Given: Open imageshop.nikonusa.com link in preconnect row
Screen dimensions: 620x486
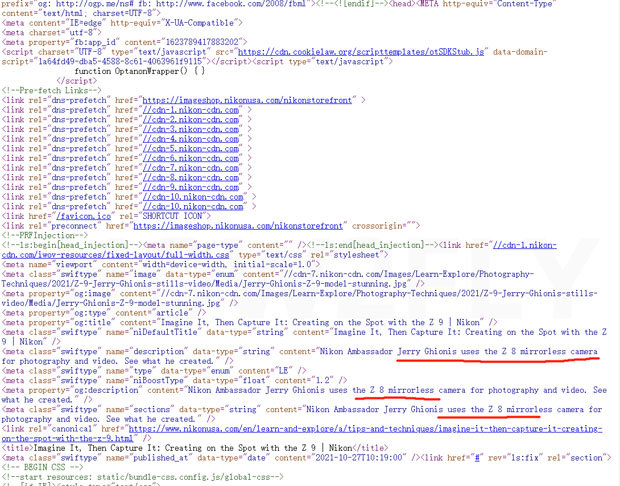Looking at the screenshot, I should click(238, 226).
